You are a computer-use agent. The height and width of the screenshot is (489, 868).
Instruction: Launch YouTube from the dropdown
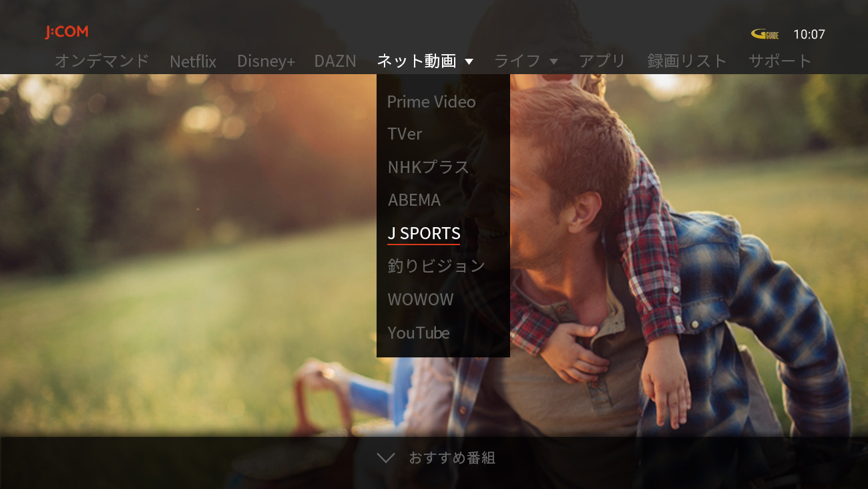pyautogui.click(x=419, y=333)
